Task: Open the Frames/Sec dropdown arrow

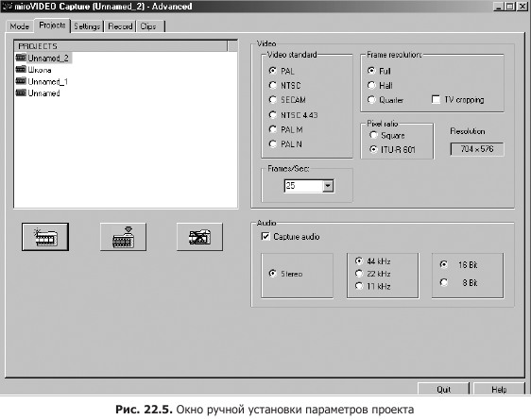Action: 328,186
